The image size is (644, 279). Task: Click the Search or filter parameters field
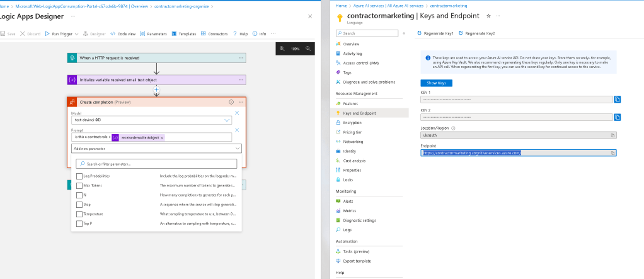pyautogui.click(x=156, y=164)
